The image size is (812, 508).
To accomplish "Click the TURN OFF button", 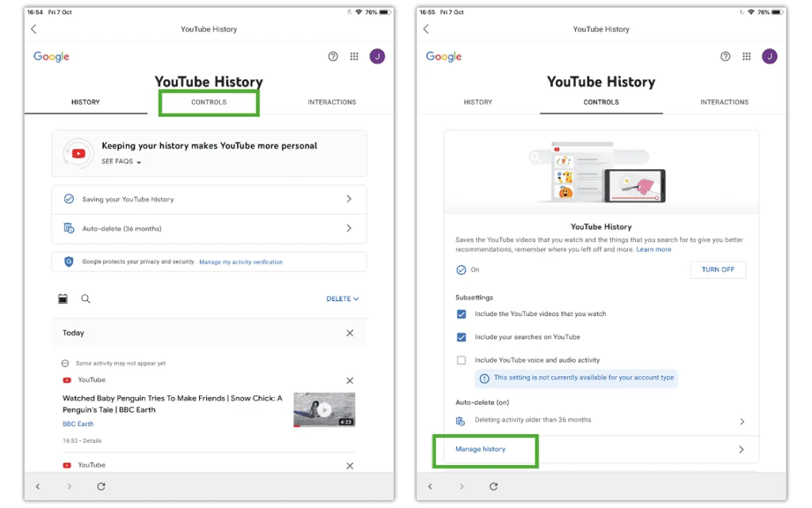I will point(718,270).
